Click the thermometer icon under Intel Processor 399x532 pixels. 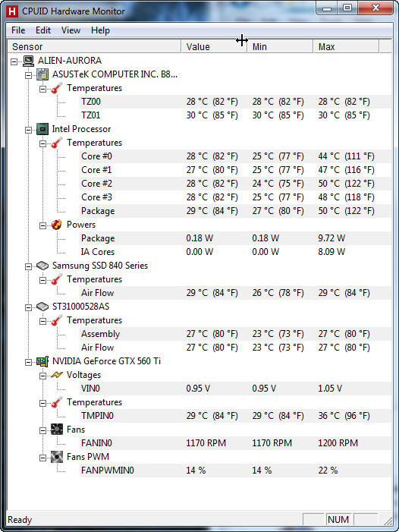[x=57, y=143]
